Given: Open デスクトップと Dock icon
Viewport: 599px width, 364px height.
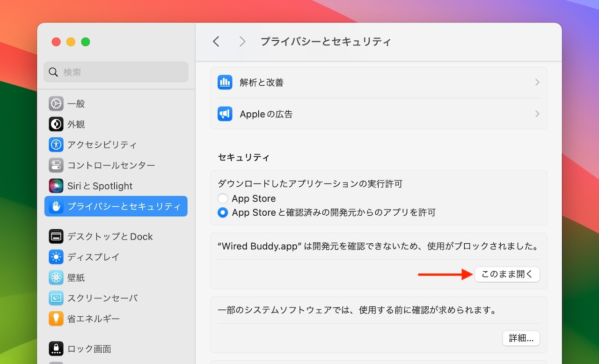Looking at the screenshot, I should point(56,236).
